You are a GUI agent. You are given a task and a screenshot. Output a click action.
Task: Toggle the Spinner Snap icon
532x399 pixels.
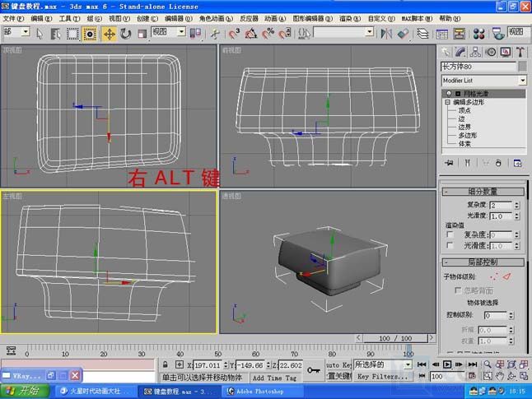click(284, 34)
